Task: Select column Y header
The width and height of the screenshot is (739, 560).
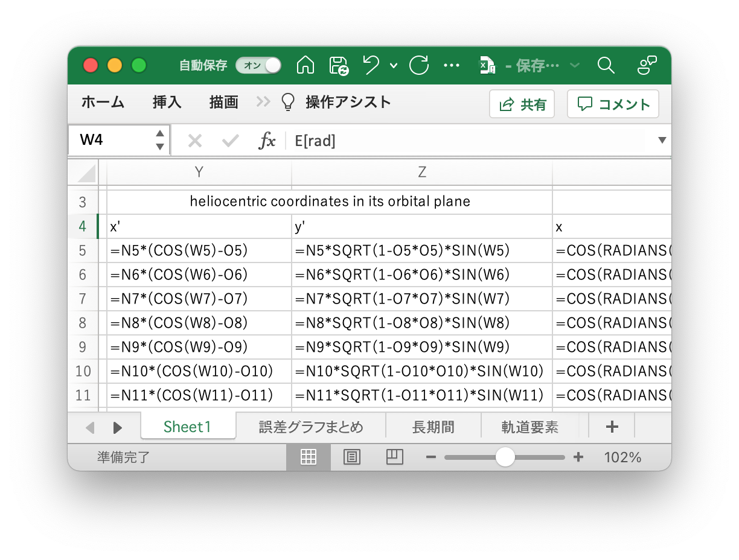Action: pyautogui.click(x=199, y=173)
